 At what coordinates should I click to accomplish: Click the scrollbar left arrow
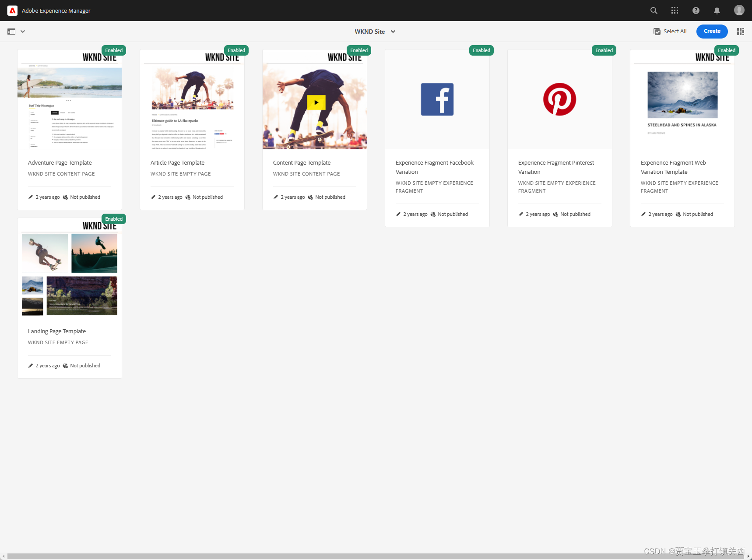point(4,556)
